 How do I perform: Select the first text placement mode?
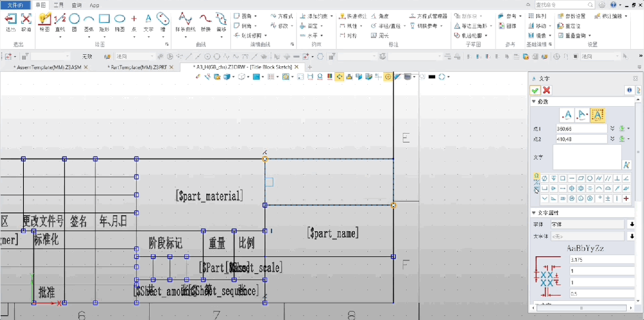[x=568, y=114]
